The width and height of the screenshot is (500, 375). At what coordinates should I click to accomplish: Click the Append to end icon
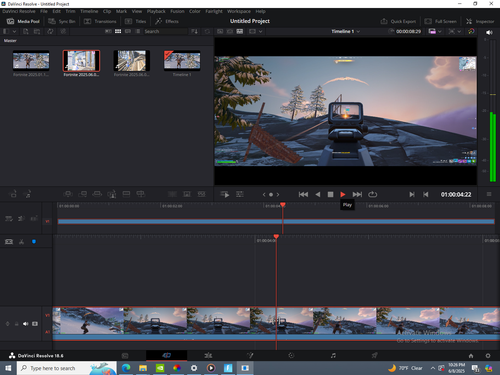83,194
